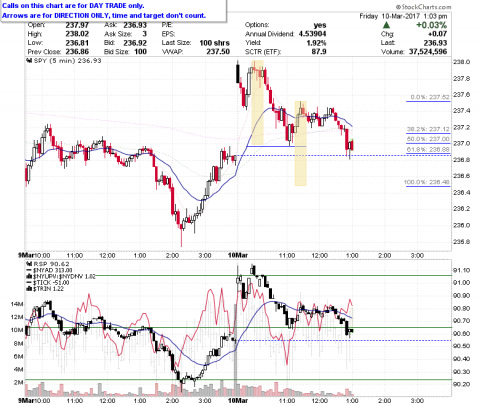The width and height of the screenshot is (480, 406).
Task: Click the '38.2%: 237.12' Fibonacci label
Action: click(428, 129)
